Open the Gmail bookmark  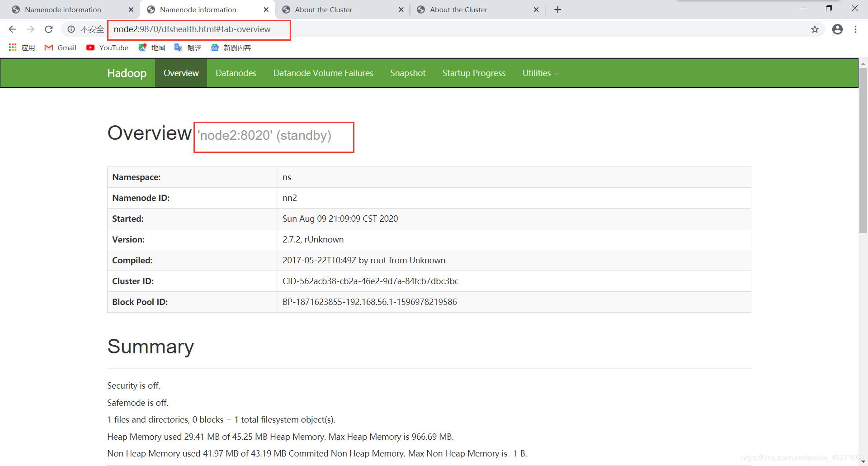61,48
